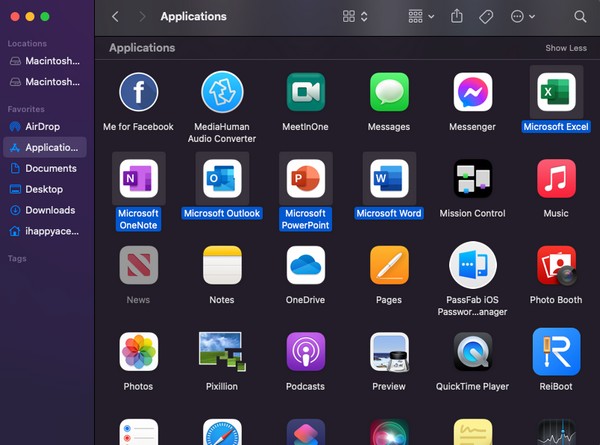The height and width of the screenshot is (445, 600).
Task: Click the MeetInOne app icon
Action: click(x=305, y=92)
